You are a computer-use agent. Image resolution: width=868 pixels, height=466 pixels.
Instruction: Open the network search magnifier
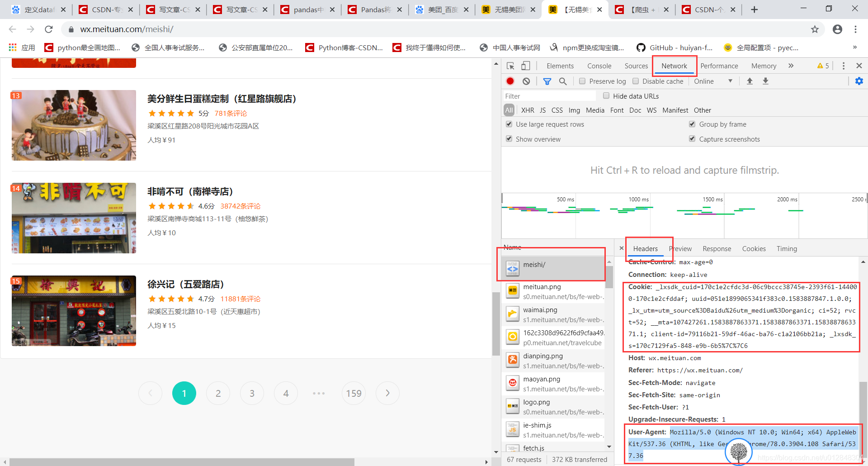[563, 81]
